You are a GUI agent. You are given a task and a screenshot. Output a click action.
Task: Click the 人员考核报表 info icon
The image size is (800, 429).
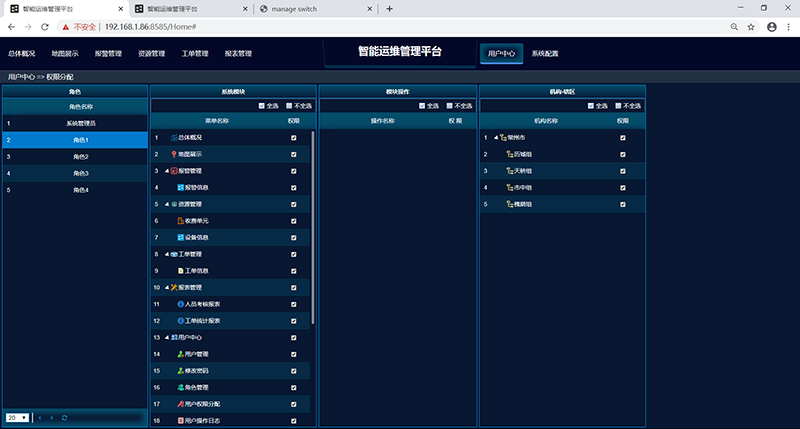tap(181, 304)
